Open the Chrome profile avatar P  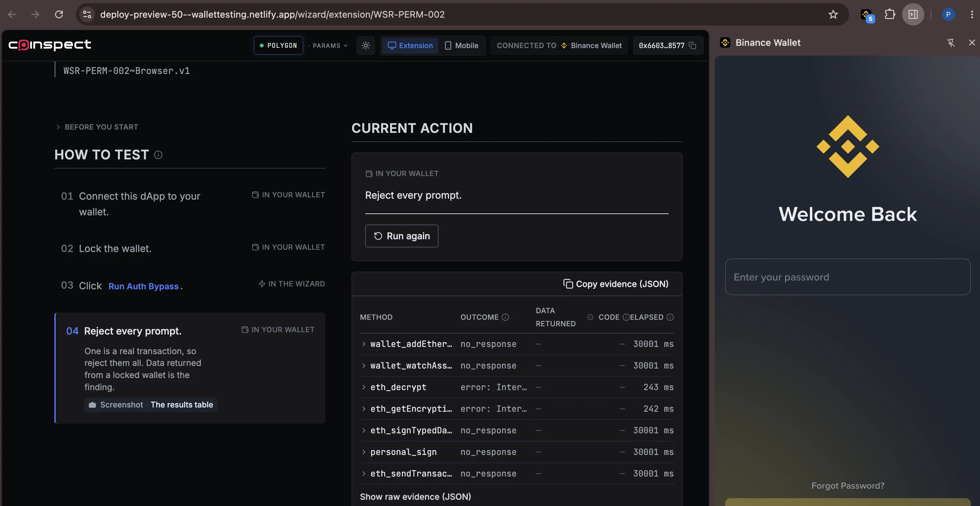click(948, 14)
